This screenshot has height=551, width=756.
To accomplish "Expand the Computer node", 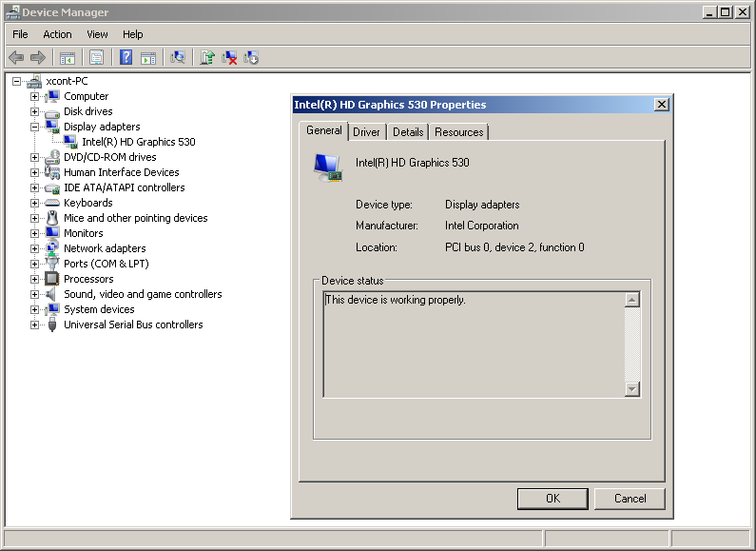I will [x=35, y=96].
